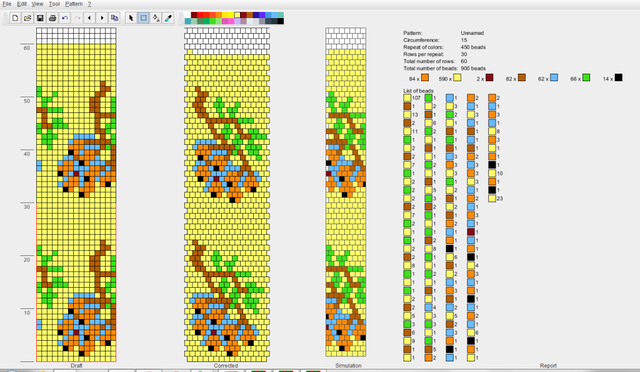The image size is (640, 372).
Task: Click the Corrected pattern view grid
Action: [227, 195]
